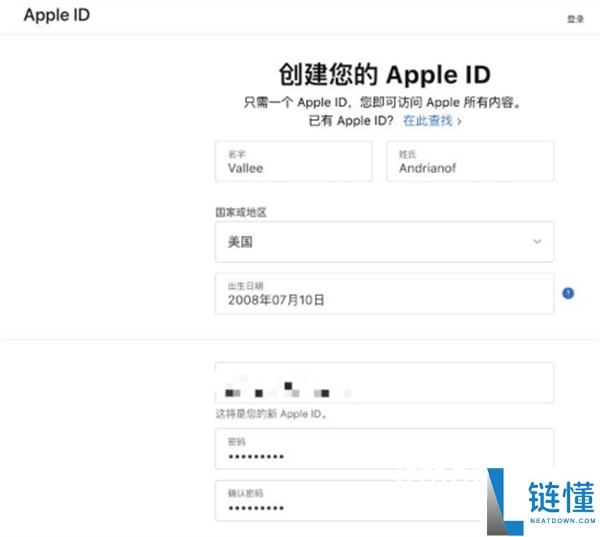Click the 在此查找 link
This screenshot has width=600, height=537.
[432, 121]
